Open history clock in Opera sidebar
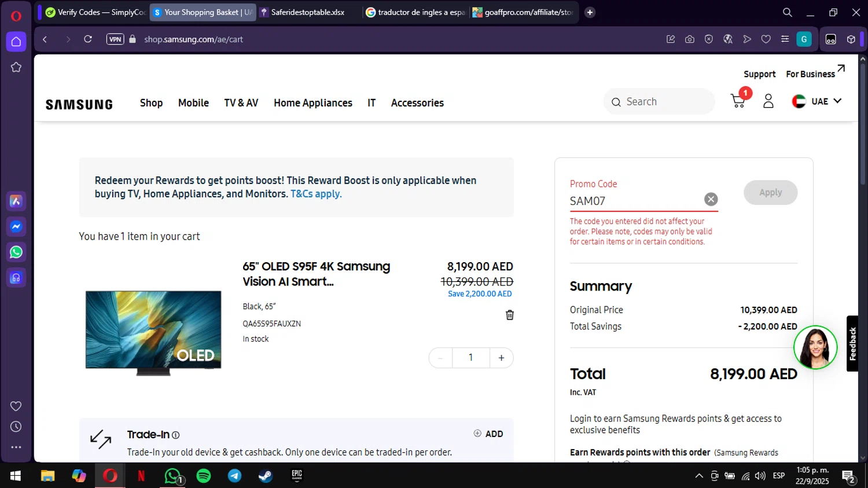 [16, 427]
